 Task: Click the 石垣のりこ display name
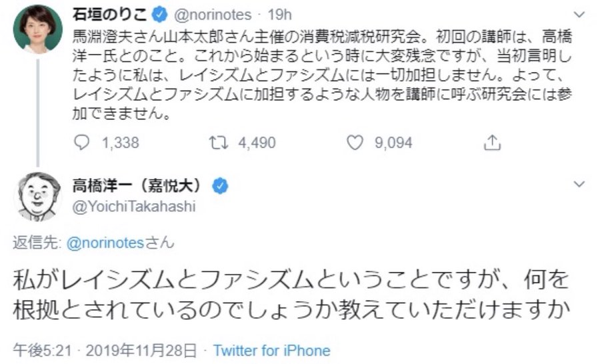110,15
